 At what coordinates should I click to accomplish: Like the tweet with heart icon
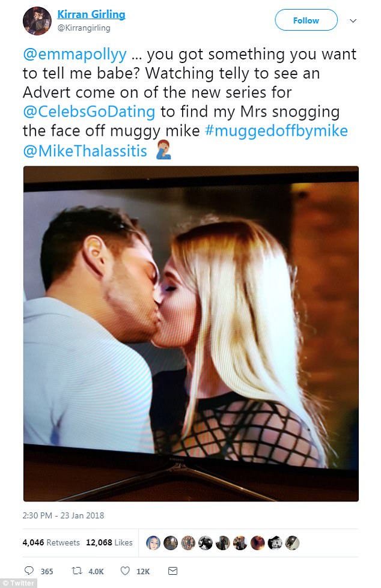pos(125,571)
